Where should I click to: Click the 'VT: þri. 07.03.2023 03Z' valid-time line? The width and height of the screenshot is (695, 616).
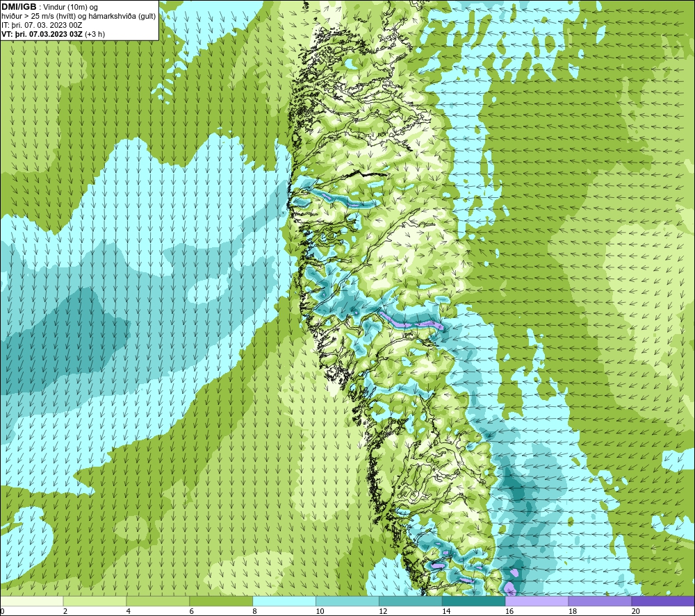pos(42,34)
